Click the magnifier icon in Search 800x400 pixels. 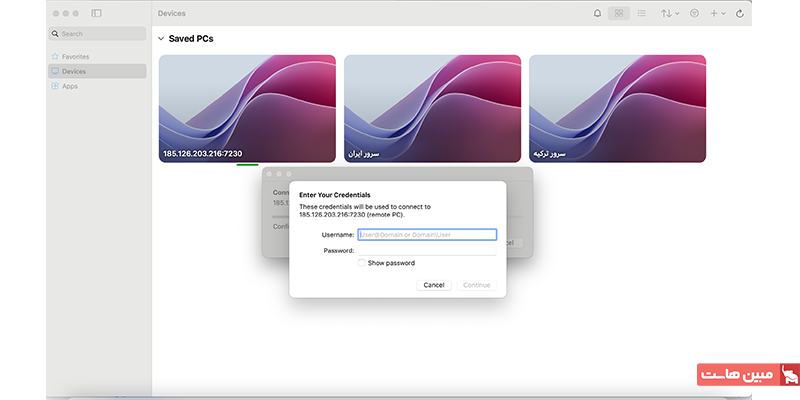click(55, 34)
